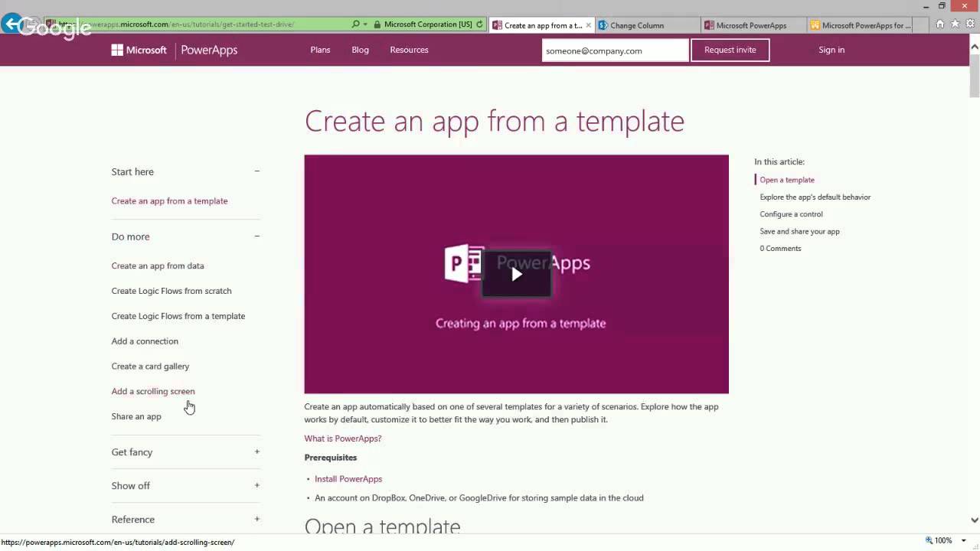Open 'Create Logic Flows from scratch' link
Screen dimensions: 980x551
(x=171, y=291)
